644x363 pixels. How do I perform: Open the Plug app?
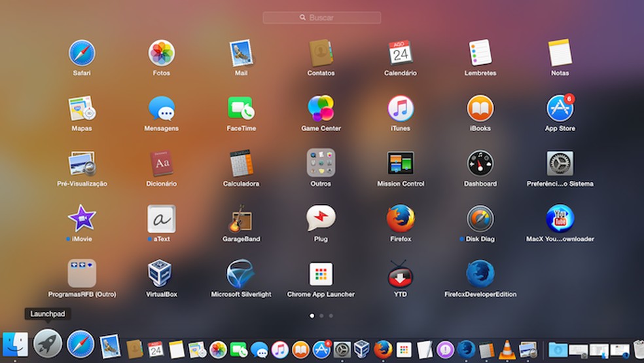pyautogui.click(x=321, y=218)
